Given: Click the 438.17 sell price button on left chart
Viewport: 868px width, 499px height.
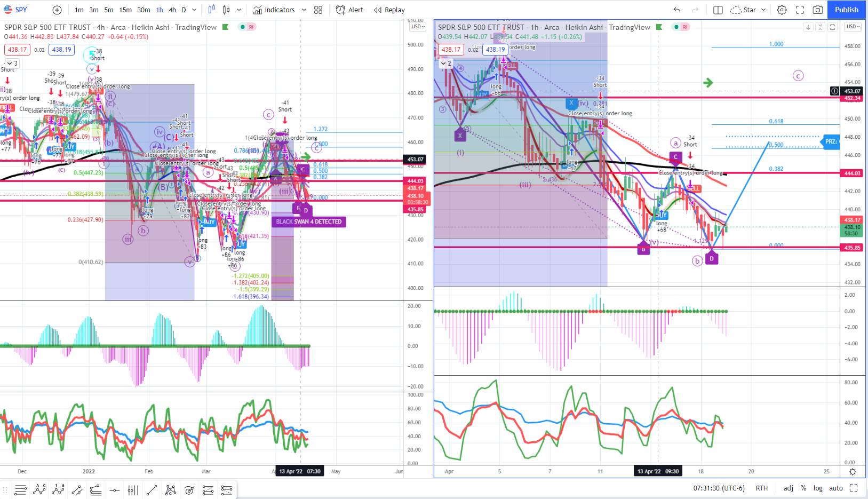Looking at the screenshot, I should pos(18,50).
